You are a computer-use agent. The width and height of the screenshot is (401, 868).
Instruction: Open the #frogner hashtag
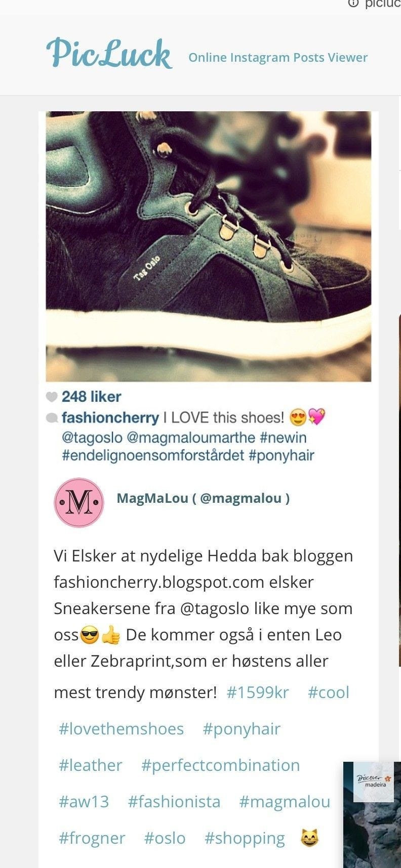point(92,838)
